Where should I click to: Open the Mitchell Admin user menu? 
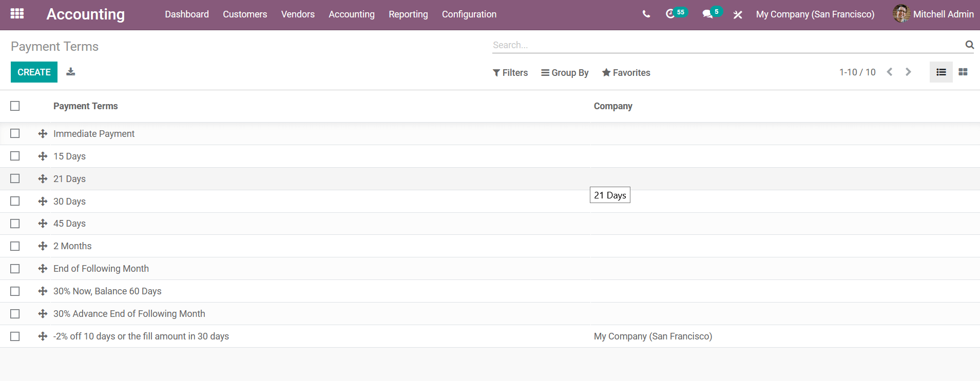[x=933, y=14]
